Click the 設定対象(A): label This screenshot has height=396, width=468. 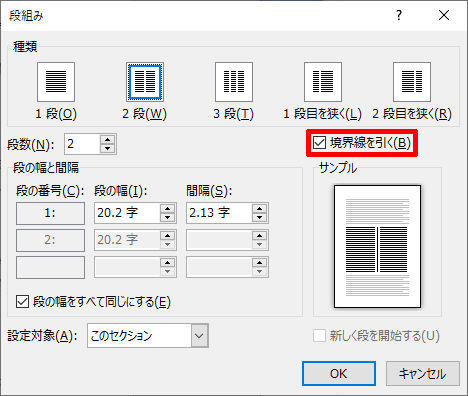[42, 336]
